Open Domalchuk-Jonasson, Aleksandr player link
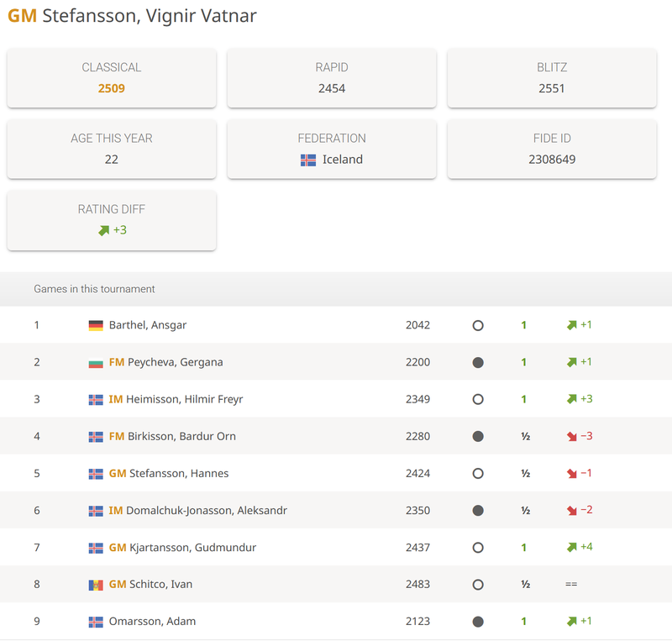The width and height of the screenshot is (672, 641). tap(207, 510)
